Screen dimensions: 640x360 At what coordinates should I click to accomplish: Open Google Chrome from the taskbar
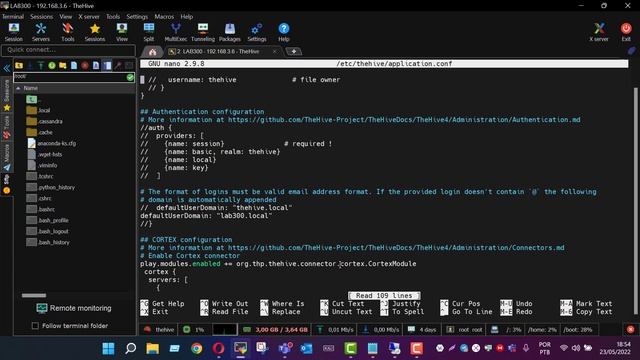click(x=196, y=348)
